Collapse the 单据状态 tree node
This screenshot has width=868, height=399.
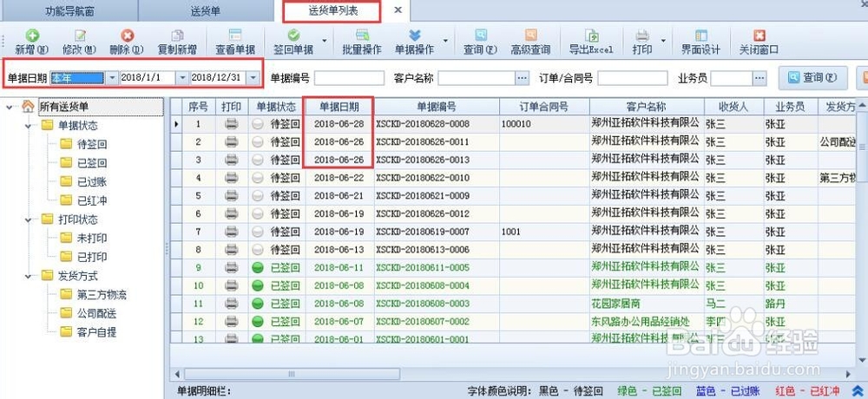pyautogui.click(x=29, y=126)
